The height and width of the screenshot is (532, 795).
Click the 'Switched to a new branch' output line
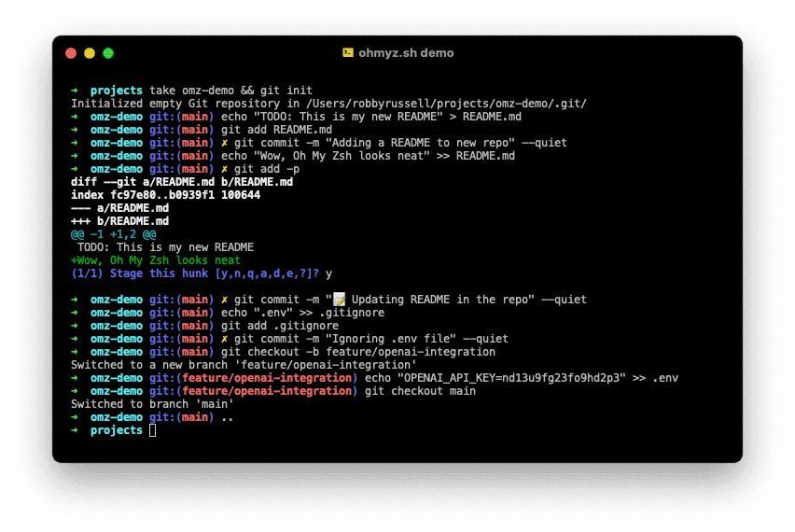(x=244, y=365)
